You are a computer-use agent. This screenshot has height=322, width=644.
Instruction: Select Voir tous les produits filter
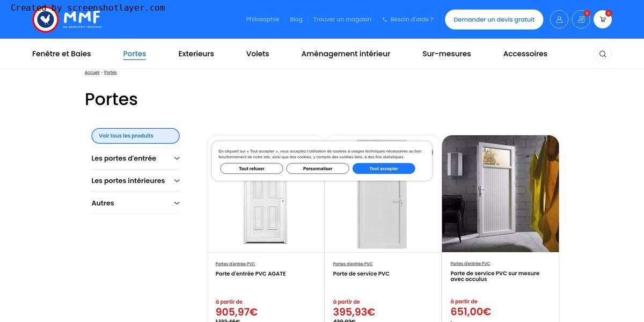tap(136, 136)
